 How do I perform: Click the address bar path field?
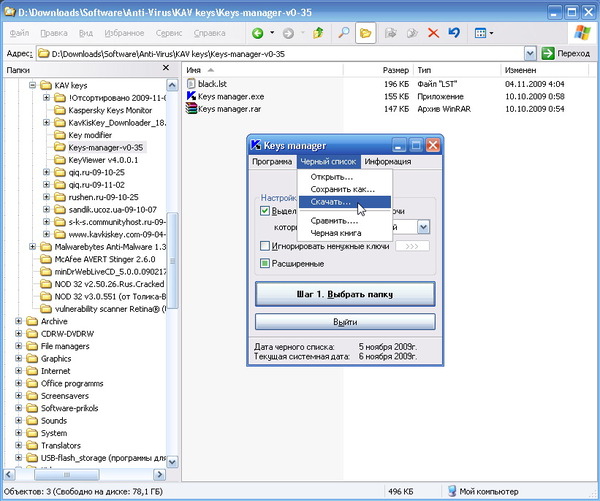point(280,54)
